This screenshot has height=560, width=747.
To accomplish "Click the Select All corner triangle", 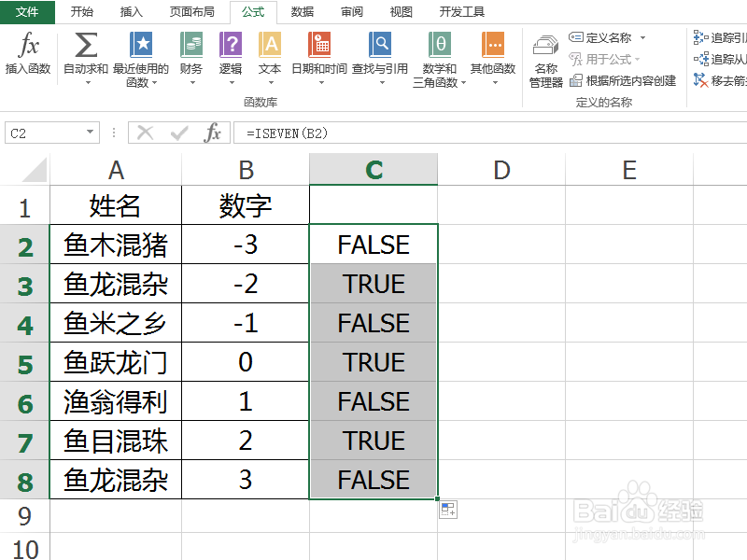I will click(x=35, y=171).
